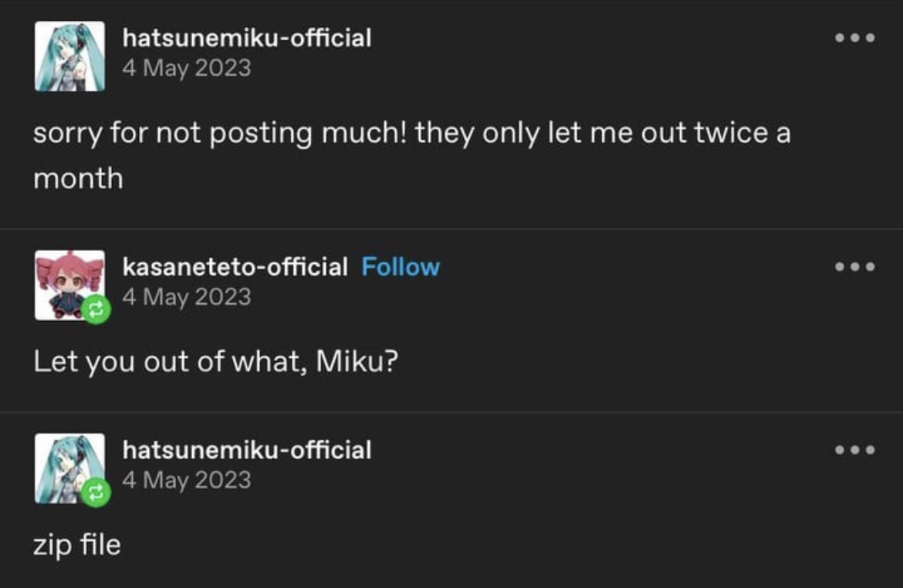This screenshot has width=903, height=588.
Task: Click the 4 May 2023 date on top post
Action: coord(187,69)
